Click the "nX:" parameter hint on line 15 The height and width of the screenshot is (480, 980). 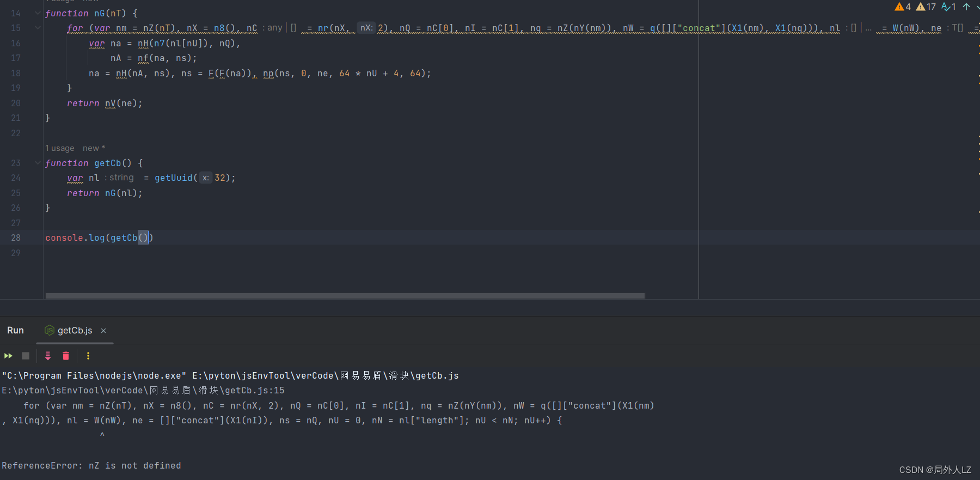click(x=366, y=28)
